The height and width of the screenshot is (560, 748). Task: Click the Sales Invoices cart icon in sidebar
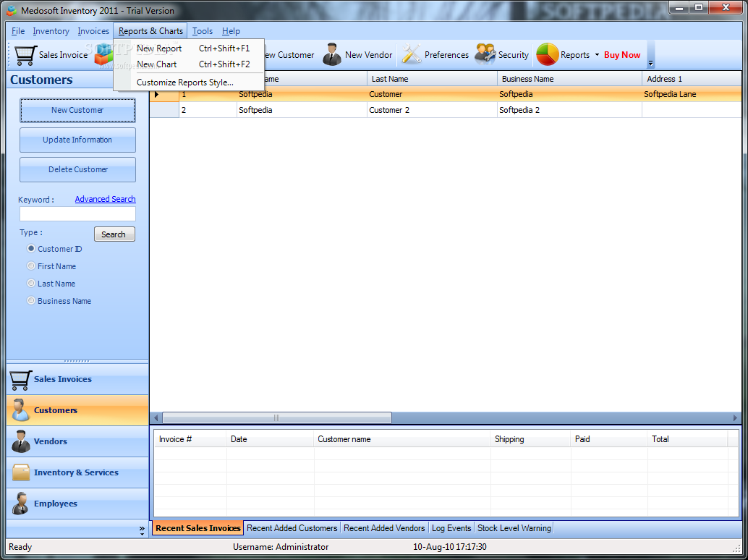[x=20, y=380]
